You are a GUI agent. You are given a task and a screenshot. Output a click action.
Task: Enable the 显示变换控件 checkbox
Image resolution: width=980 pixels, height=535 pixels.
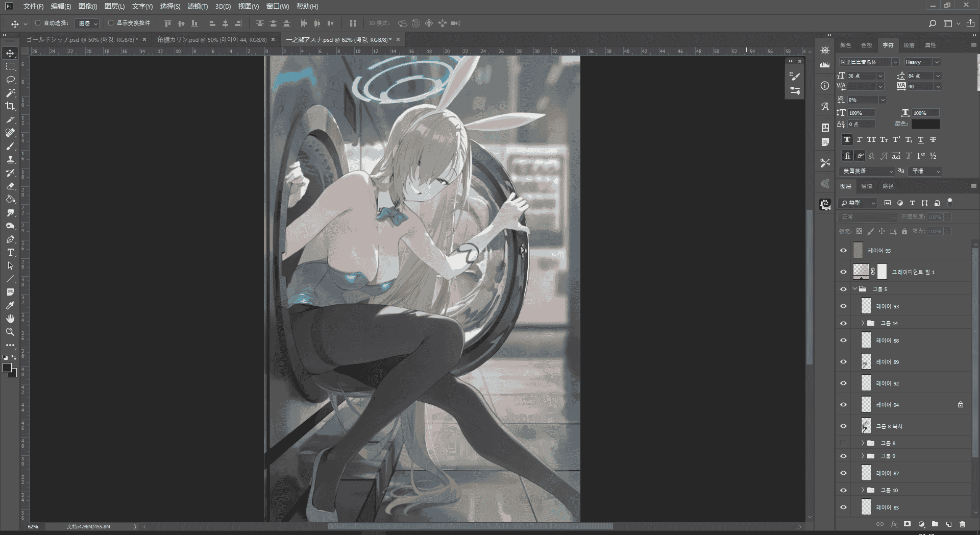point(111,23)
